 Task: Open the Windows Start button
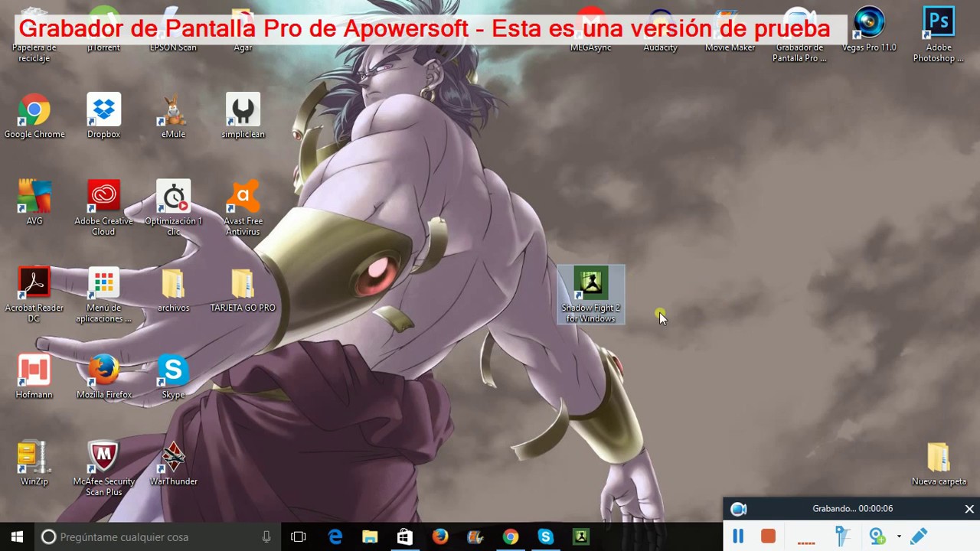click(18, 536)
